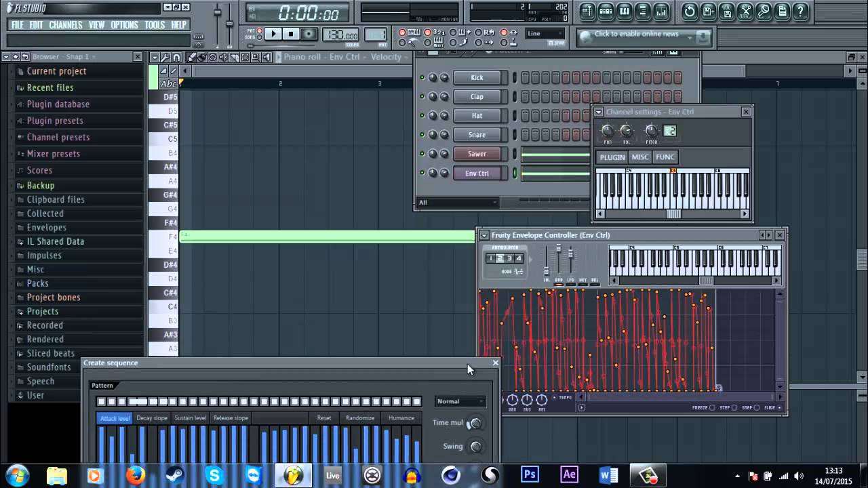Open Piano roll tools wrench menu

(165, 57)
